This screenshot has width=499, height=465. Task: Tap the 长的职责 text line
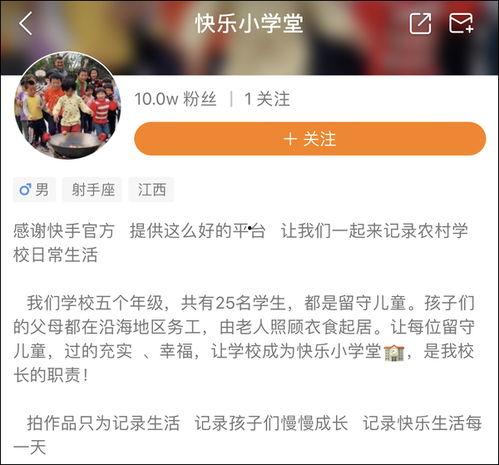point(51,375)
